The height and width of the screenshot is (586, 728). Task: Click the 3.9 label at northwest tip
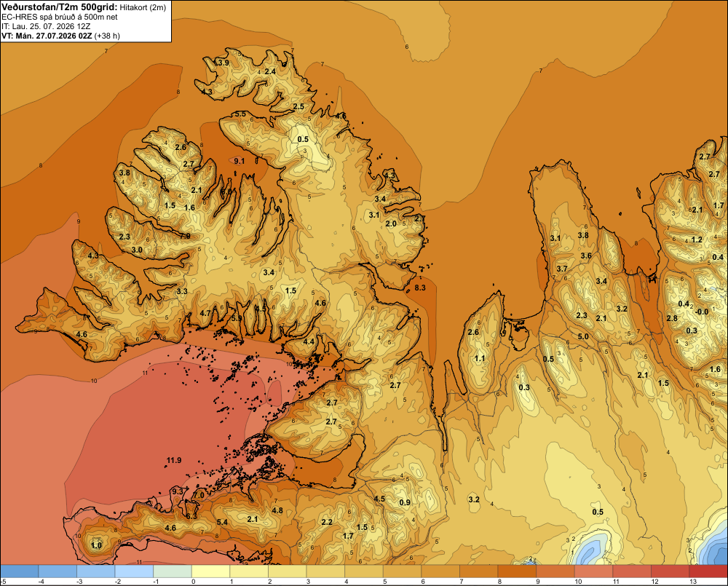click(223, 63)
